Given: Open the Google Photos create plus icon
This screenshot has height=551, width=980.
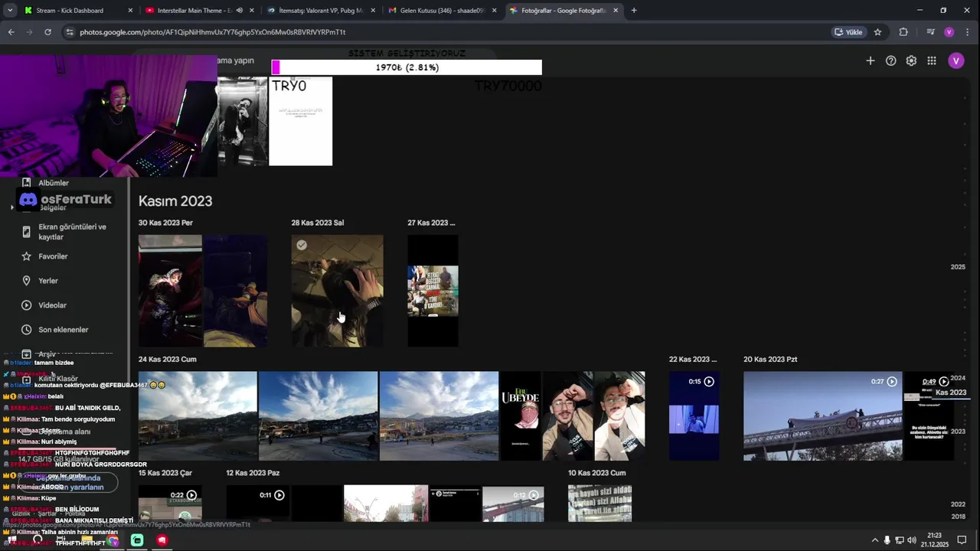Looking at the screenshot, I should pos(870,60).
